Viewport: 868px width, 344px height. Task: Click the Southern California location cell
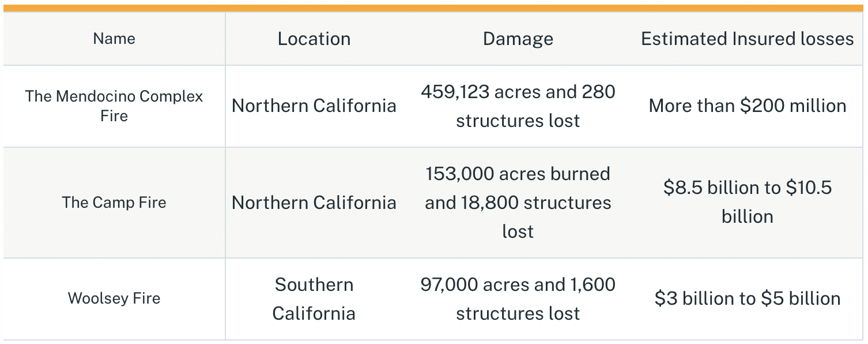pos(314,298)
